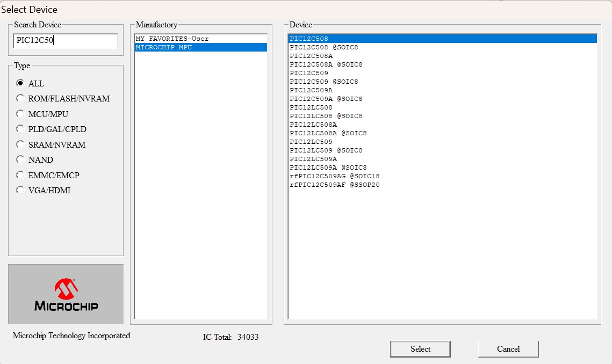Click the Search Device text field

click(x=65, y=41)
